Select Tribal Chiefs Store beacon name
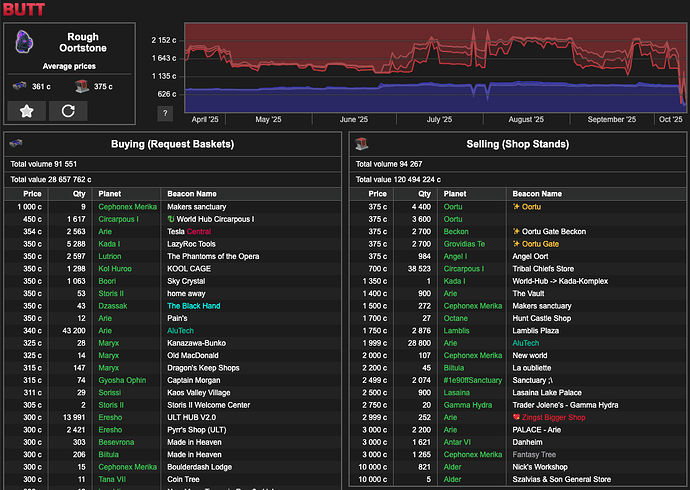Image resolution: width=690 pixels, height=490 pixels. click(543, 268)
